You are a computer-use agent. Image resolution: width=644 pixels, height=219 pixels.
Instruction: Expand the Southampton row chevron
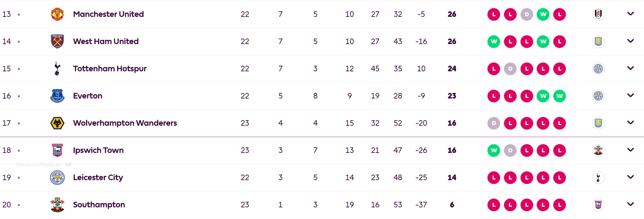click(630, 204)
